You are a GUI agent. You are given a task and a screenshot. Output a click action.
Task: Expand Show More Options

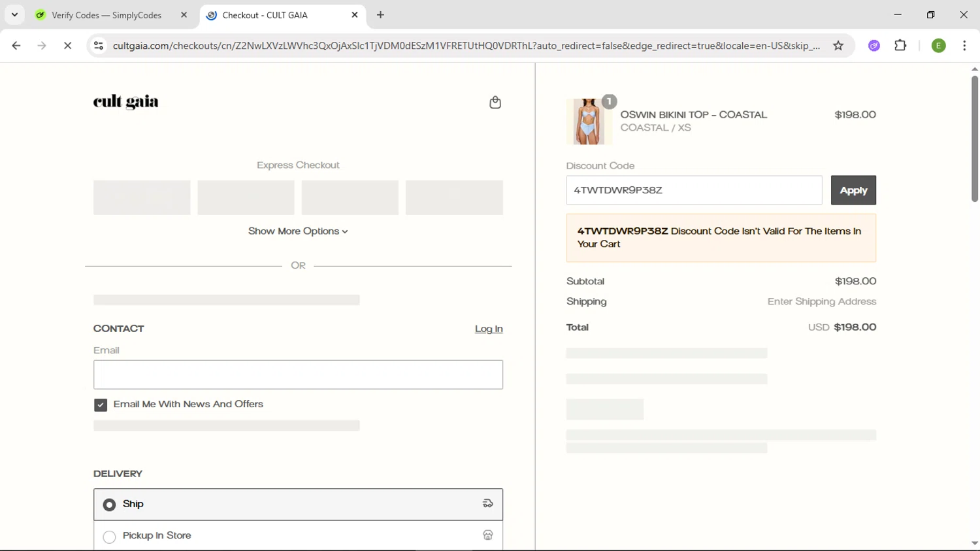point(298,231)
